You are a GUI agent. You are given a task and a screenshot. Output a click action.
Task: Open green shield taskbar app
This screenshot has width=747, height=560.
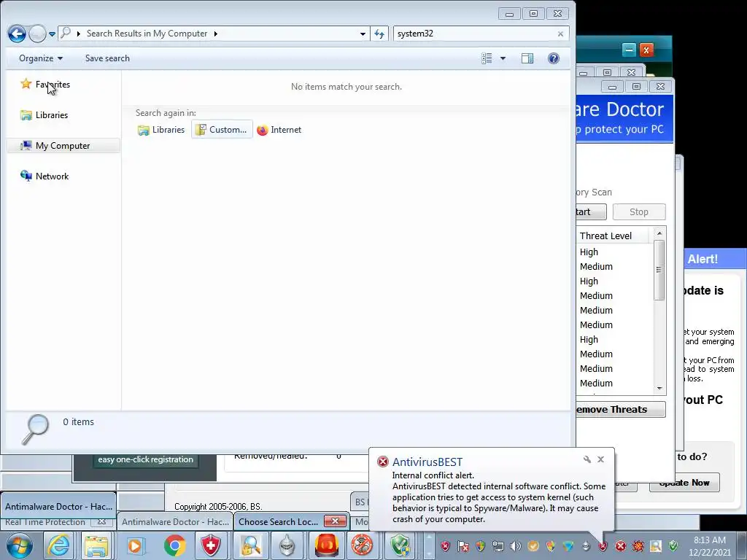(x=400, y=545)
